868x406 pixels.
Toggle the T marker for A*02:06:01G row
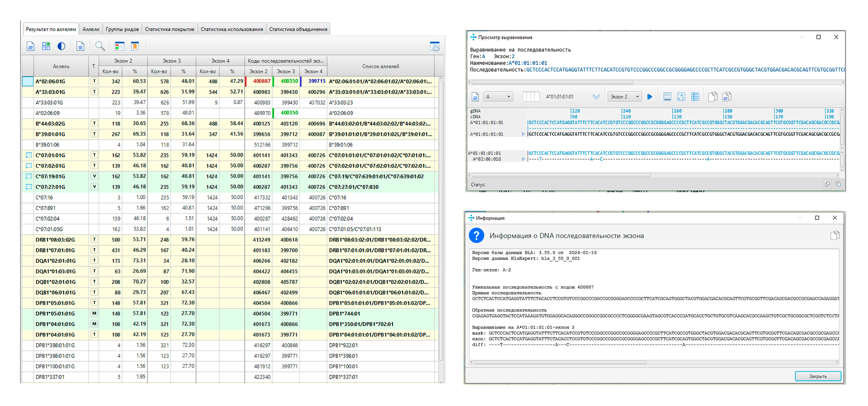click(x=94, y=81)
